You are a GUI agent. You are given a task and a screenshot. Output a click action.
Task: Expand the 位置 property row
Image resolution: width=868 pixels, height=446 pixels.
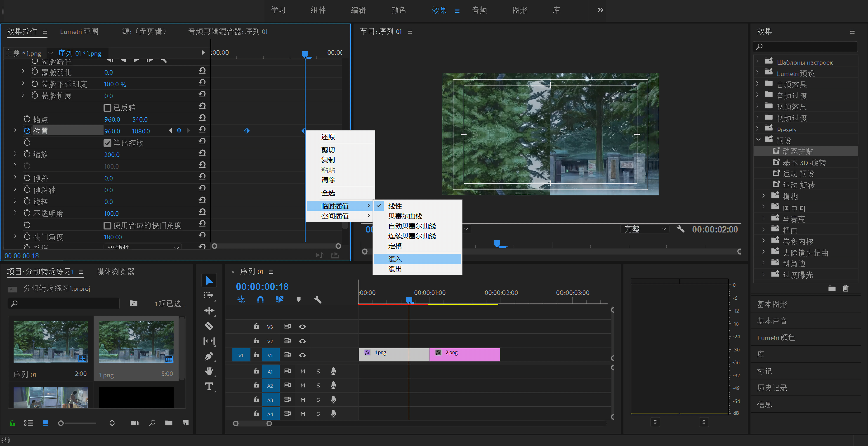(x=15, y=130)
